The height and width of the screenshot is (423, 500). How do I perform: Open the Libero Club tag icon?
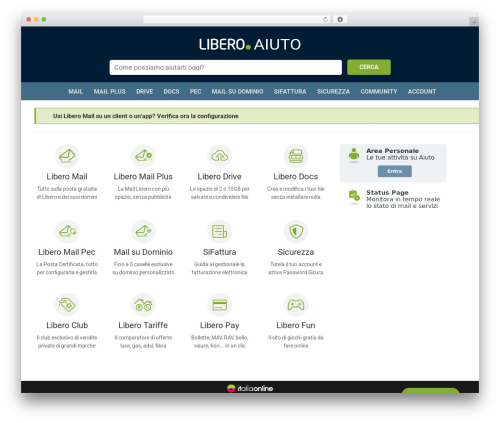(67, 305)
